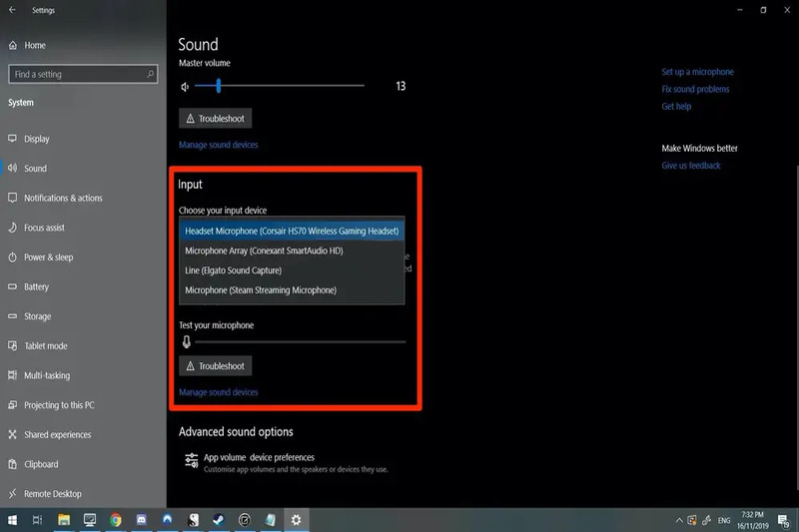Click the back arrow in Settings header

[x=12, y=10]
